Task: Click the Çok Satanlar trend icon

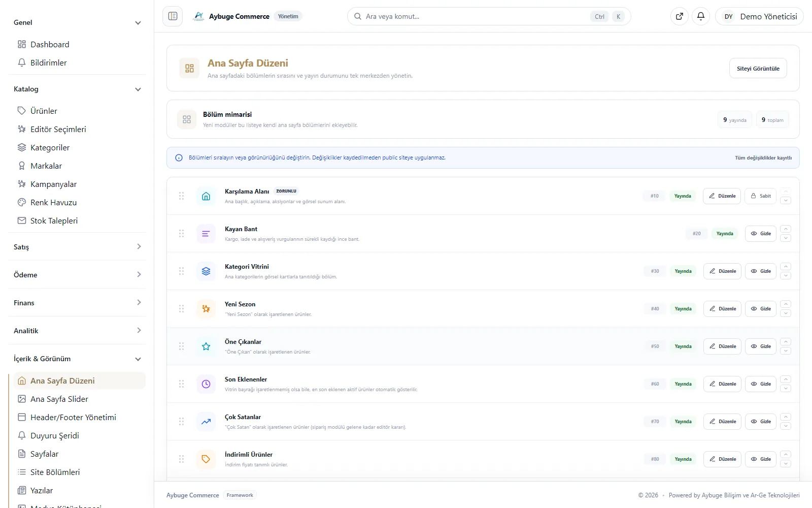Action: (206, 422)
